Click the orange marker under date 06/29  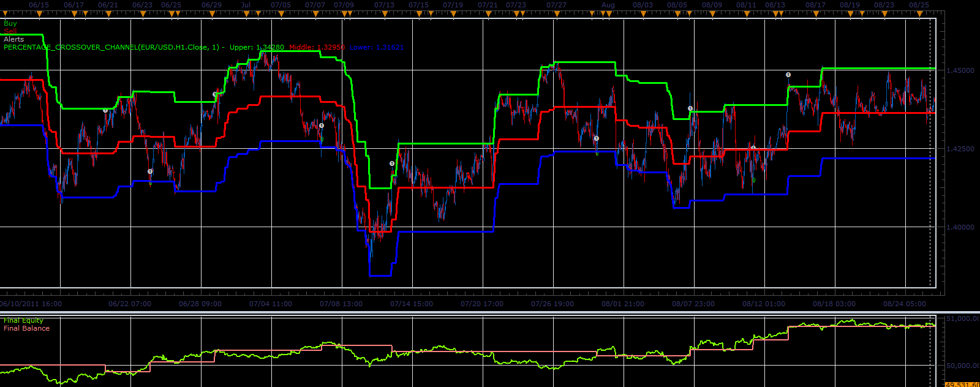pos(211,13)
